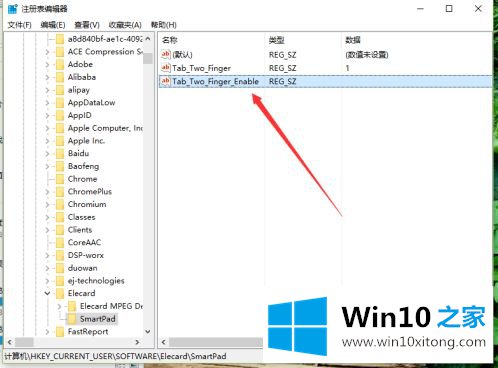This screenshot has width=498, height=368.
Task: Click tree panel scroll left arrow
Action: click(10, 342)
